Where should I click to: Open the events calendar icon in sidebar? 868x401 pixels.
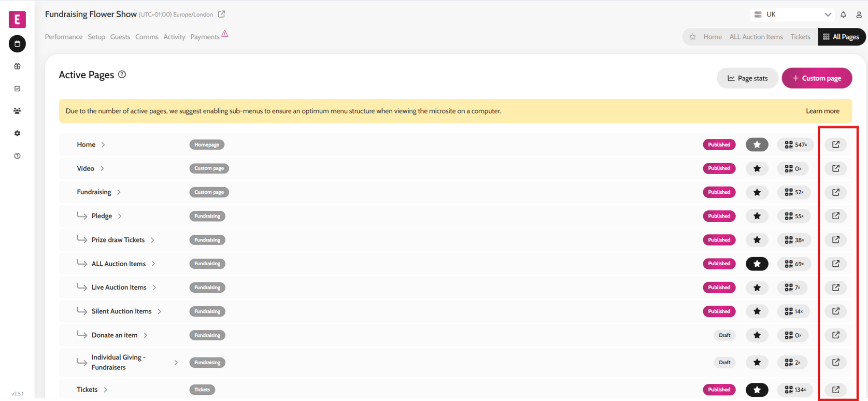(x=17, y=44)
